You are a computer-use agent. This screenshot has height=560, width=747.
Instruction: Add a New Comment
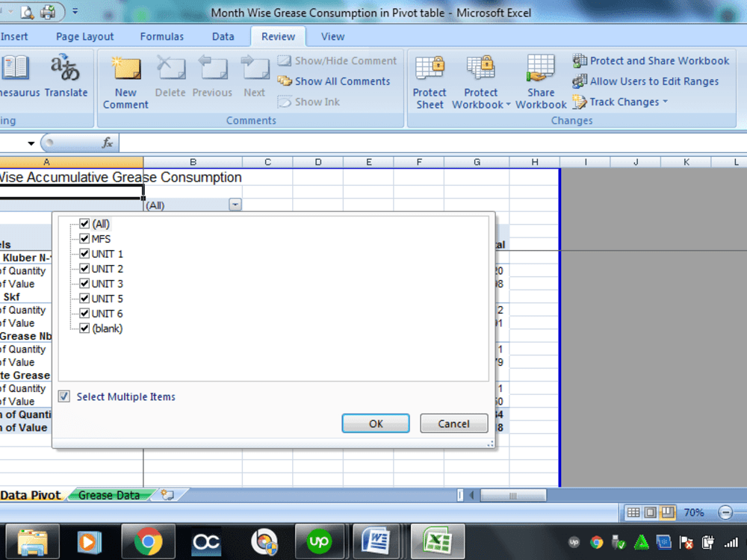[x=125, y=82]
